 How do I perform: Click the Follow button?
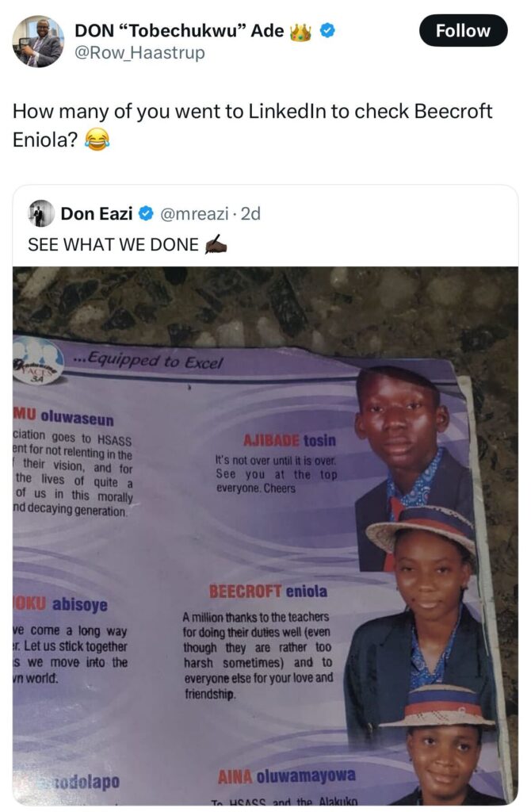click(463, 31)
